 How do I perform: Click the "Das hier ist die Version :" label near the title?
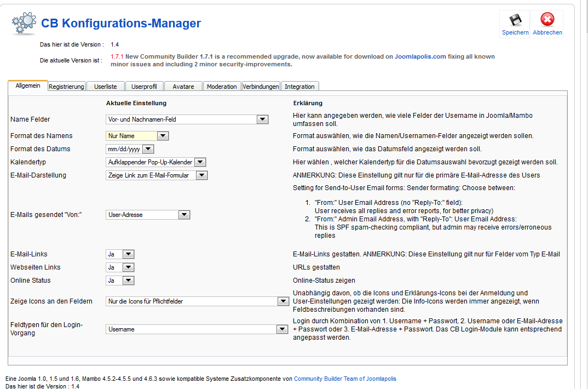pyautogui.click(x=72, y=44)
